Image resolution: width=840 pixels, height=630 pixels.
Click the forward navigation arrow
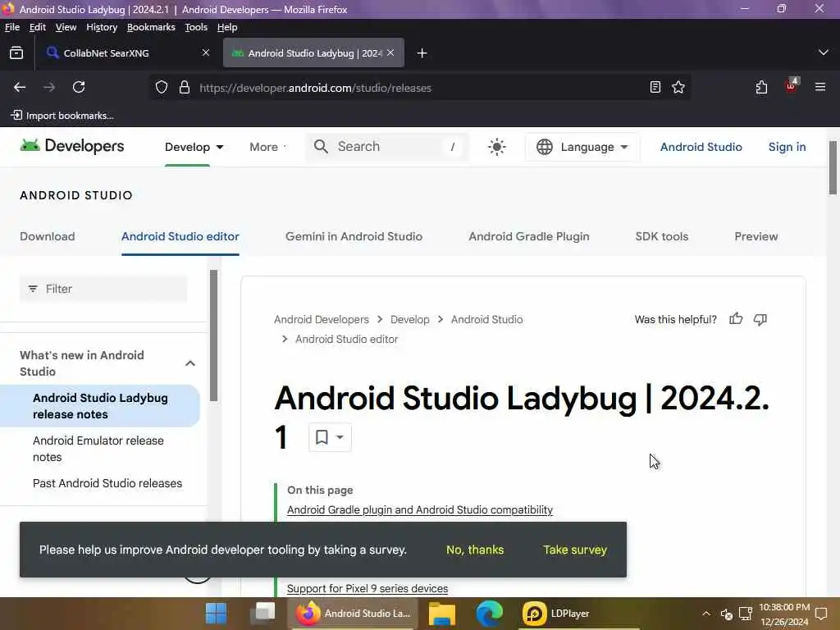coord(49,87)
